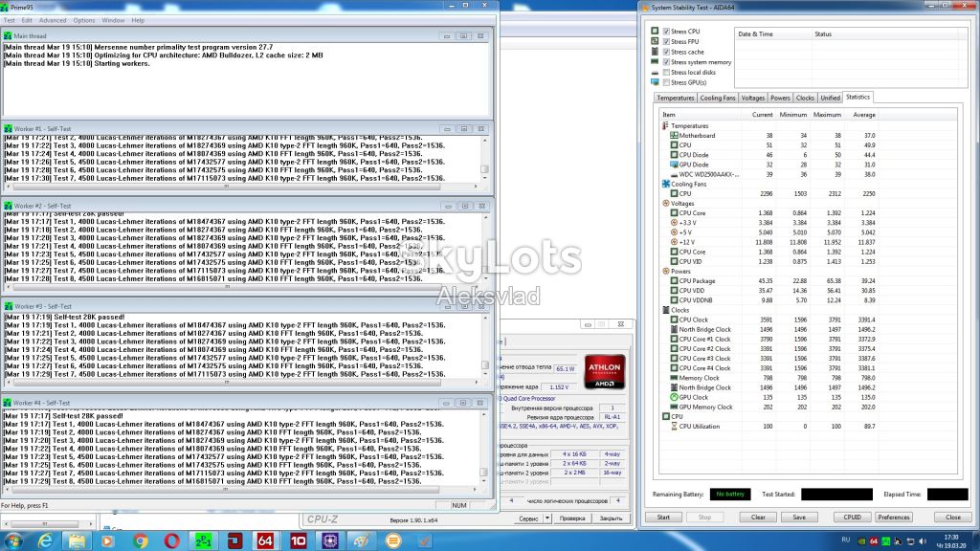
Task: Click the Average column header in statistics
Action: (864, 115)
